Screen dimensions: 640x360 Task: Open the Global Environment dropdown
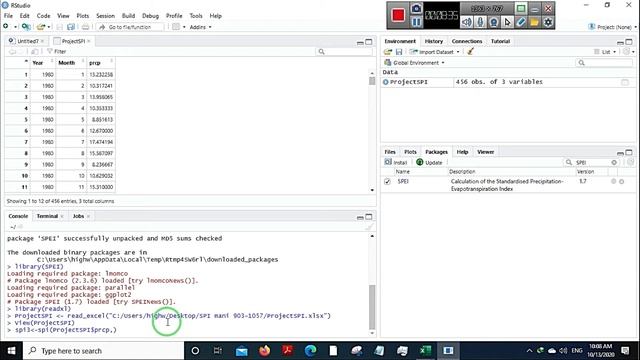415,63
